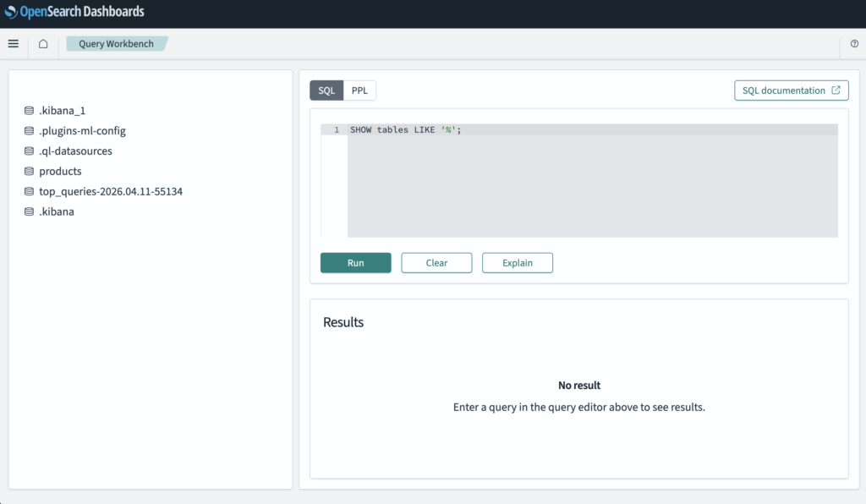Select the Query Workbench breadcrumb
The image size is (866, 504).
tap(116, 44)
